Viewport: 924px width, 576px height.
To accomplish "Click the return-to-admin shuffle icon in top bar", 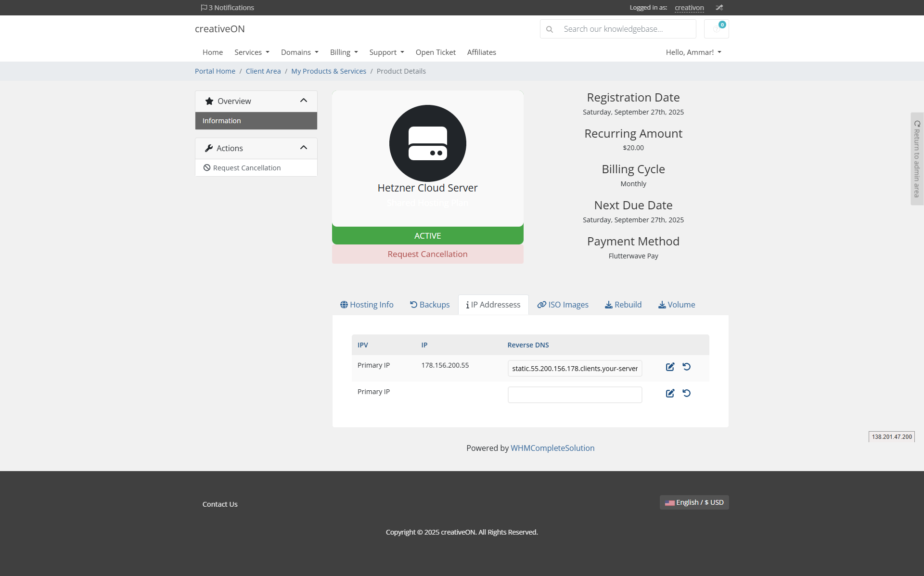I will 719,8.
